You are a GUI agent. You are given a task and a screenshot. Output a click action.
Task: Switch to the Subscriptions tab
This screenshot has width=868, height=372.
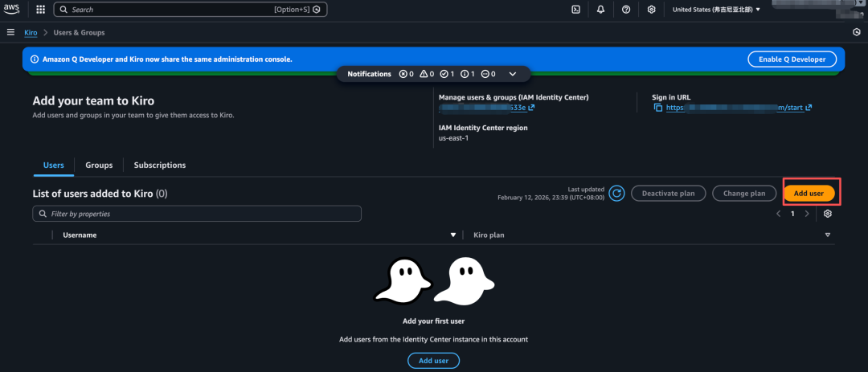(x=160, y=165)
